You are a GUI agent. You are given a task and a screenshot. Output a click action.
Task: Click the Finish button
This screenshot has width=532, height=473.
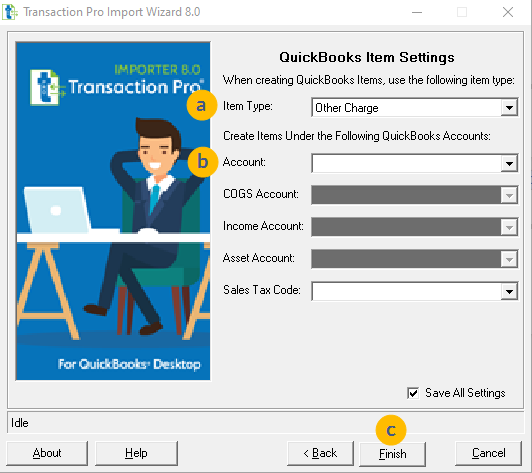click(x=392, y=454)
